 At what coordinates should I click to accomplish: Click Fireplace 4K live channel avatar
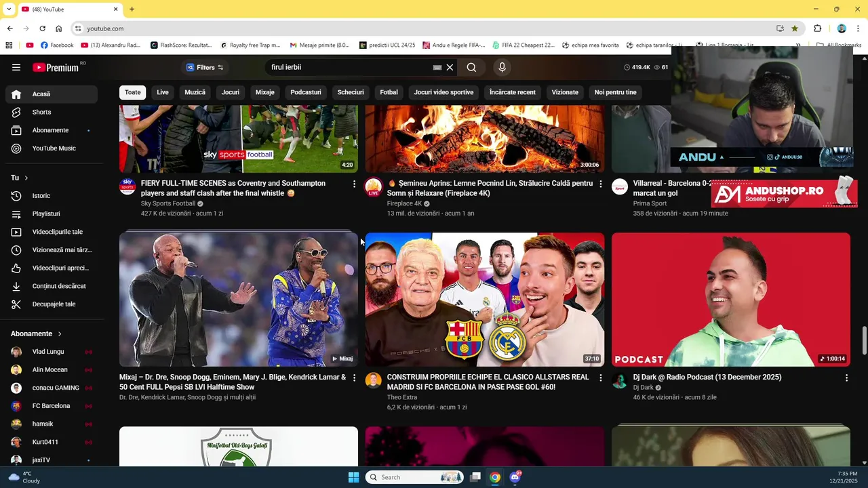(374, 187)
